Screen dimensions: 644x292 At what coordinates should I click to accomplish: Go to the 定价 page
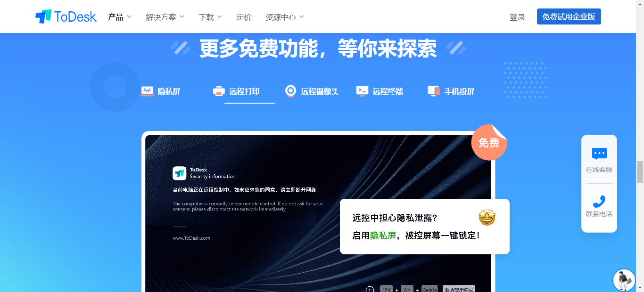pyautogui.click(x=244, y=17)
